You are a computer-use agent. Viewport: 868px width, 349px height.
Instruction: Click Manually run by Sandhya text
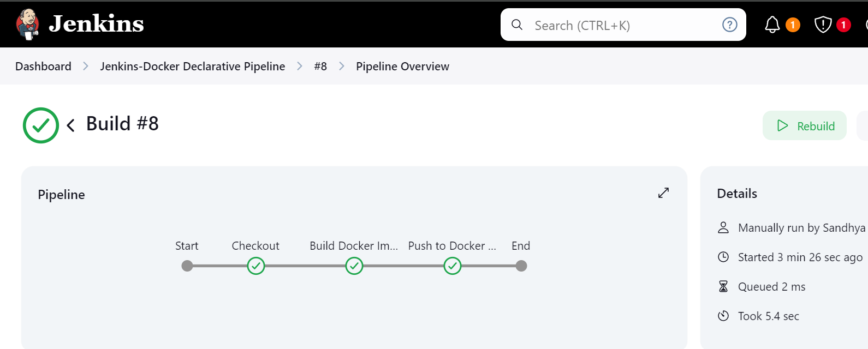[801, 228]
